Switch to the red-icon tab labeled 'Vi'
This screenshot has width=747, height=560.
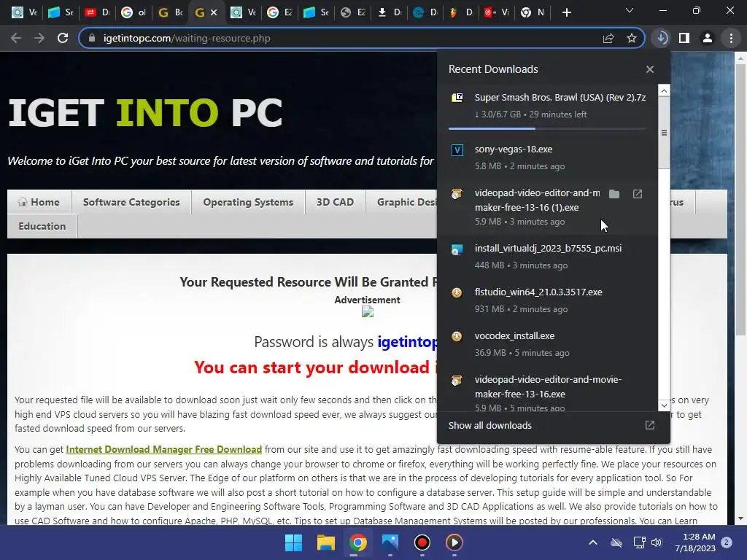(496, 13)
